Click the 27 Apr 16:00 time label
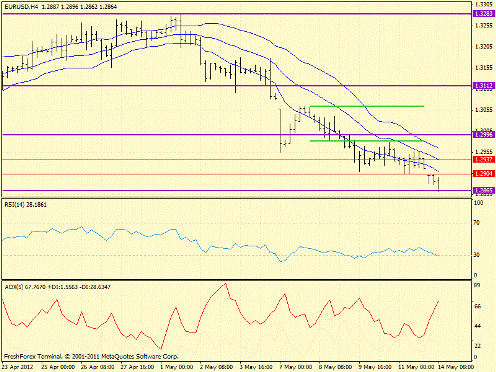Viewport: 496px width, 372px height. tap(138, 367)
